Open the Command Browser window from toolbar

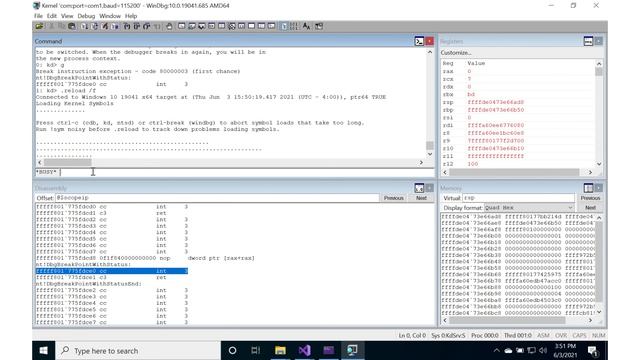click(x=271, y=27)
